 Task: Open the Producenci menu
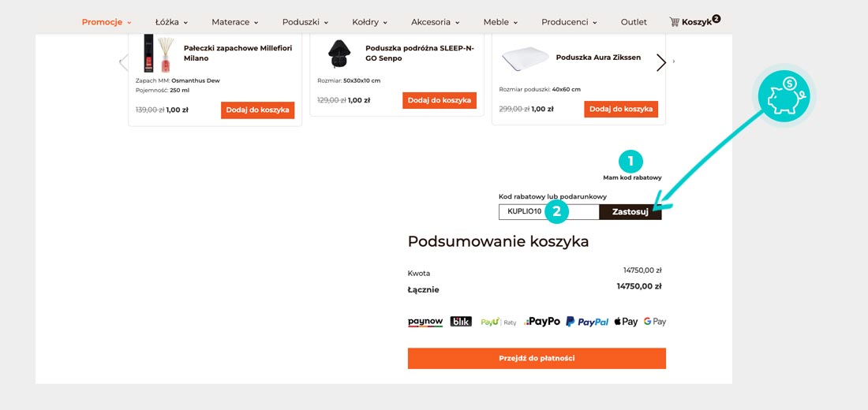tap(569, 22)
